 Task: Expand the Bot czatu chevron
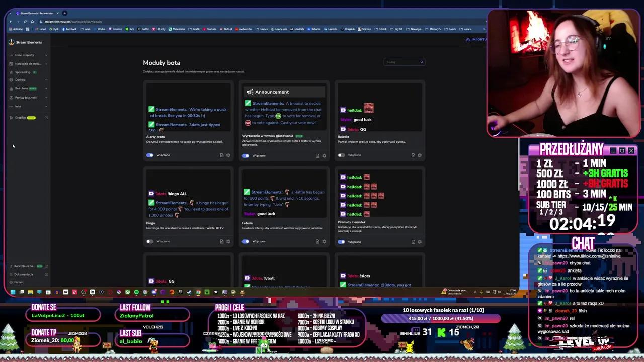click(x=46, y=89)
